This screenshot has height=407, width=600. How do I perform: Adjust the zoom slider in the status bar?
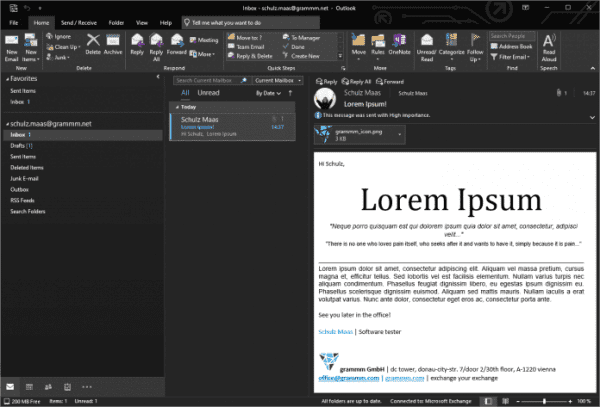544,401
